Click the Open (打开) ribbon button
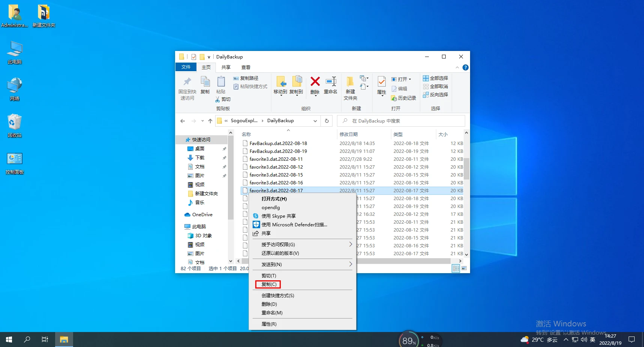This screenshot has width=644, height=347. pos(401,79)
